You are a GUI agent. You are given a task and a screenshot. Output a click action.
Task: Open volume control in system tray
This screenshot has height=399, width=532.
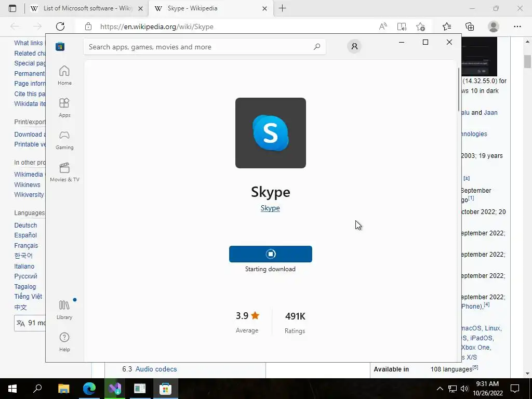point(464,389)
